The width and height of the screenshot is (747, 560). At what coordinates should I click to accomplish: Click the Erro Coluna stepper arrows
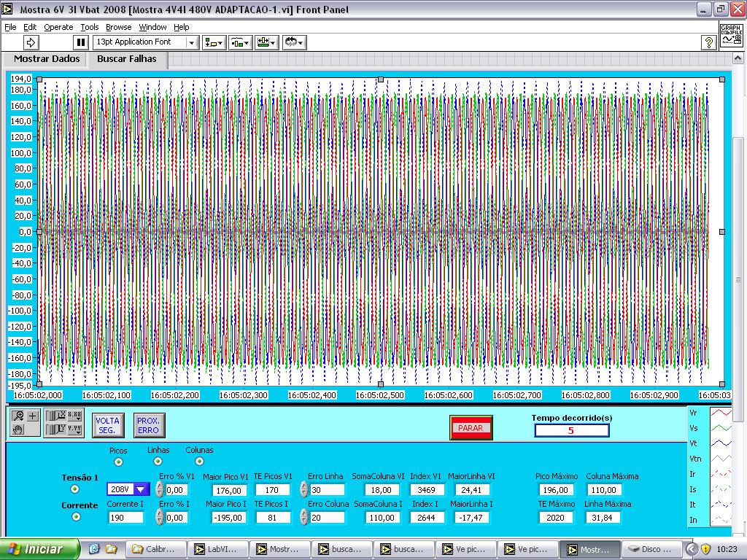coord(304,517)
